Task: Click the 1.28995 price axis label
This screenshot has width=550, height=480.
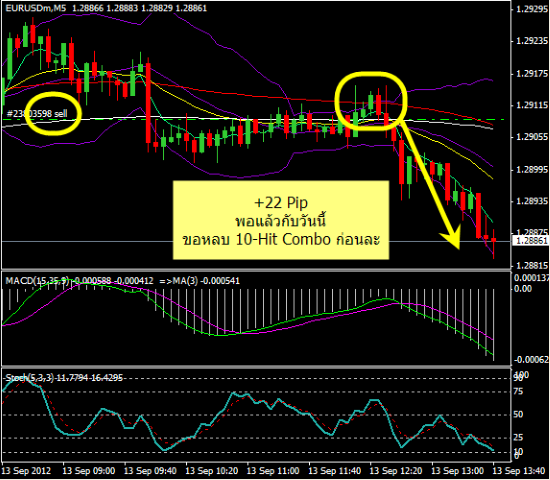Action: tap(532, 170)
